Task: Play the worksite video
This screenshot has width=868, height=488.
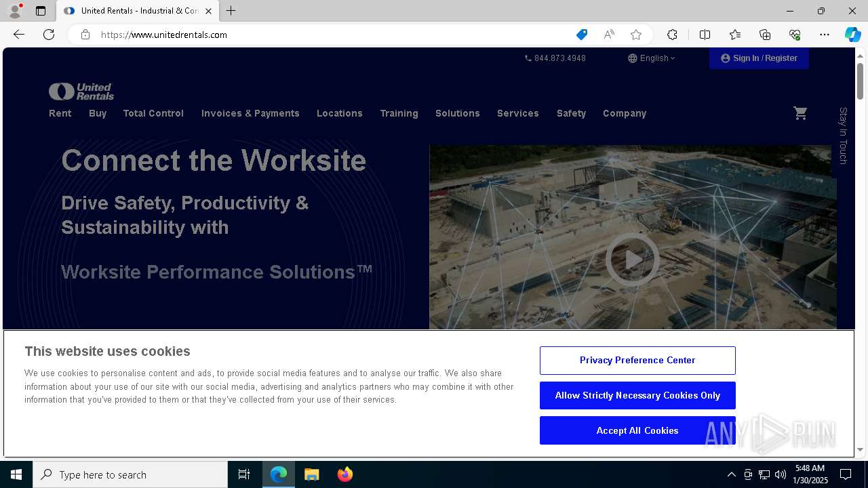Action: 632,259
